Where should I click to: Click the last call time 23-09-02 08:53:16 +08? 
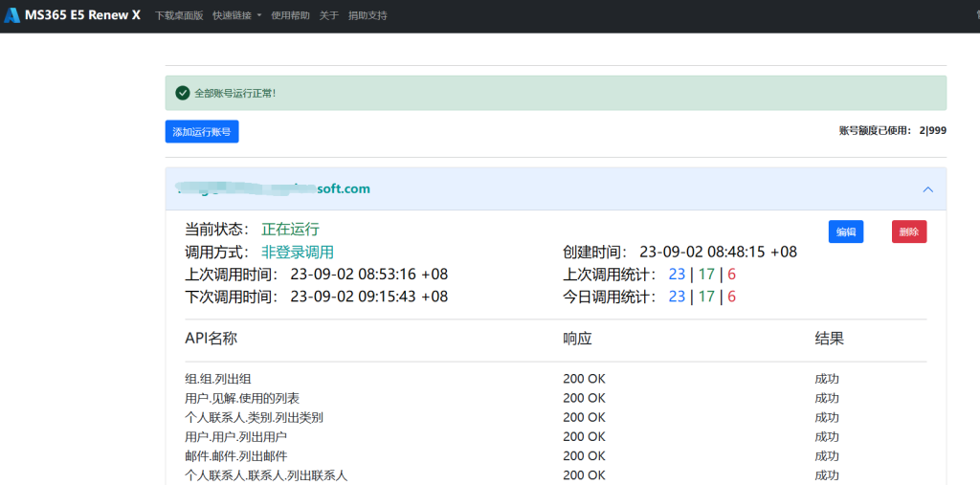(369, 275)
